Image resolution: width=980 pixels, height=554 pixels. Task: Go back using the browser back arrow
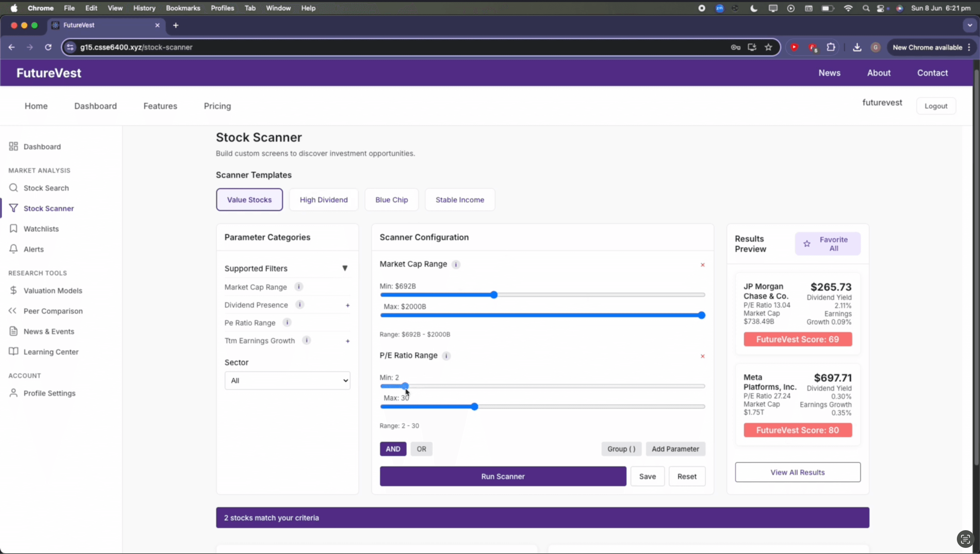point(12,47)
